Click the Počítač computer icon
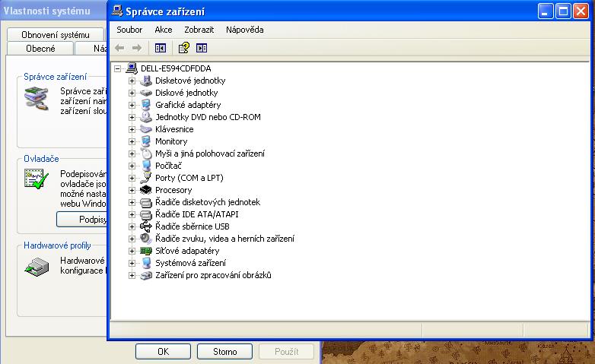 [146, 166]
